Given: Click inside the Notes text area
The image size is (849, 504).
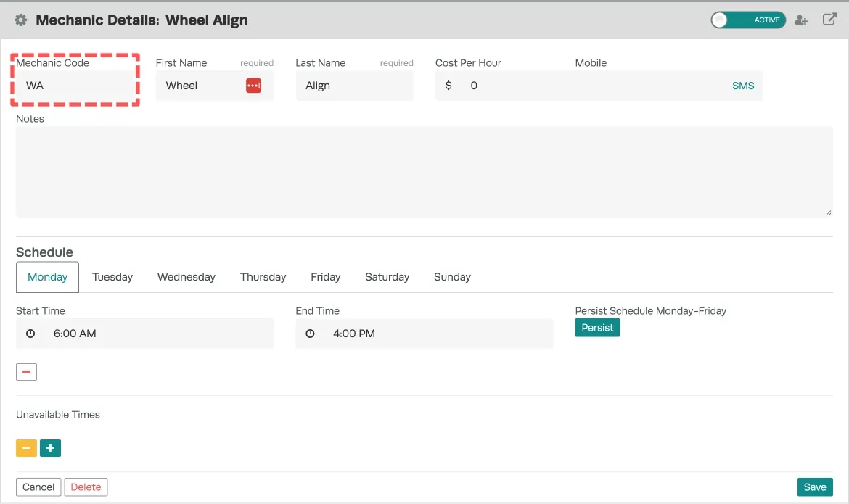Looking at the screenshot, I should point(424,172).
